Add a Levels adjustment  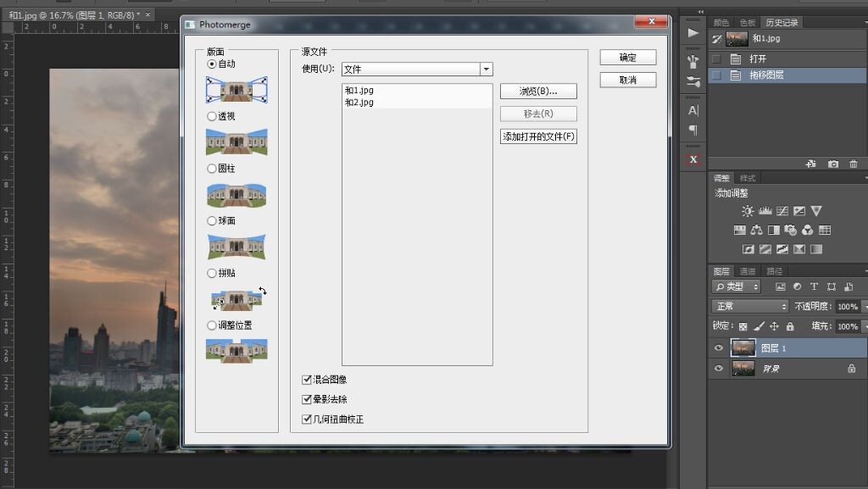(765, 211)
